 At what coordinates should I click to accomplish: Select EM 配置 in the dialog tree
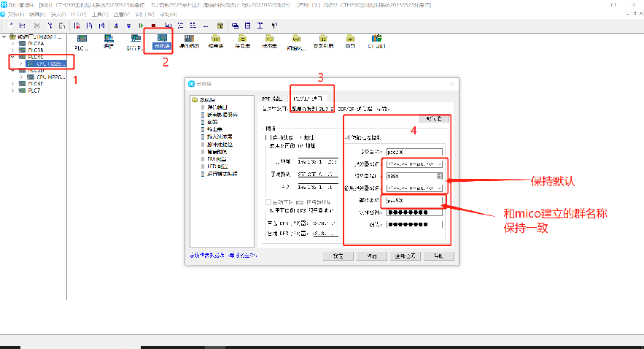pos(217,159)
